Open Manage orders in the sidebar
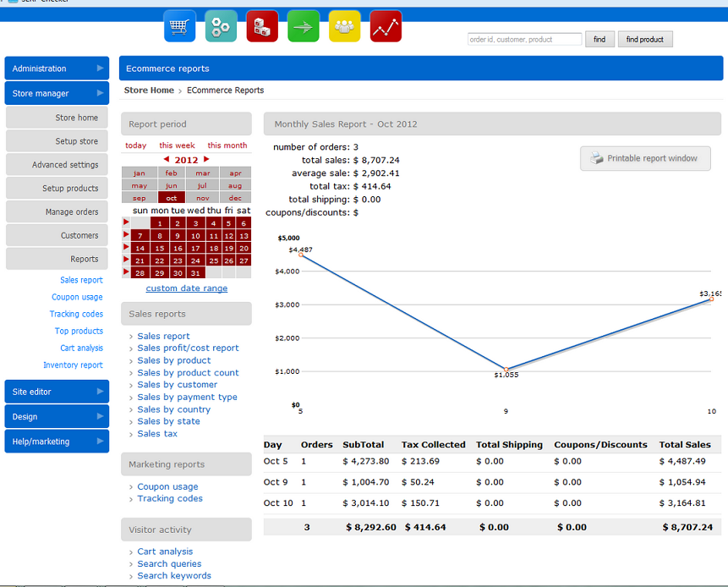 (57, 212)
